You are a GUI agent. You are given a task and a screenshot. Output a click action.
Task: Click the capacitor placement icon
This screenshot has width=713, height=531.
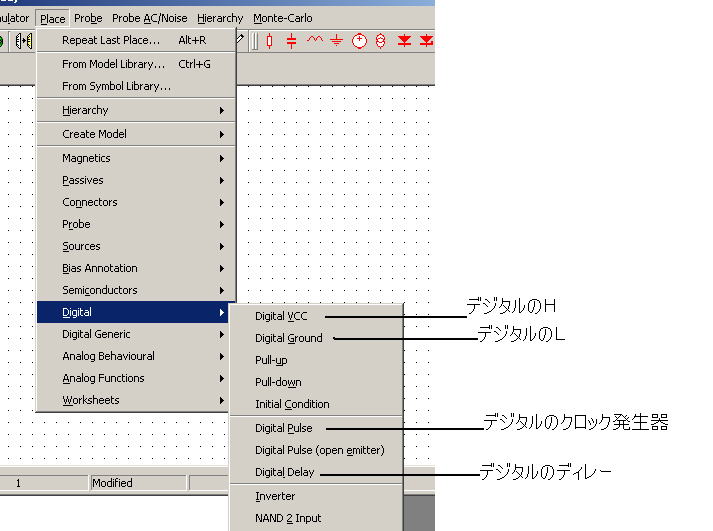click(291, 41)
